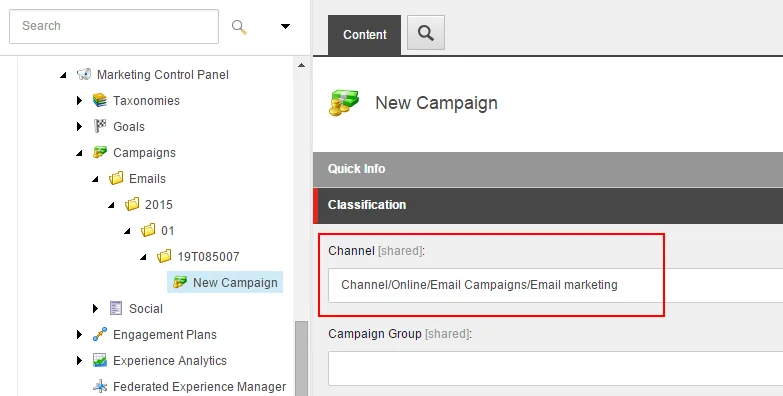Click the tree scrollbar up arrow
The width and height of the screenshot is (783, 396).
301,65
